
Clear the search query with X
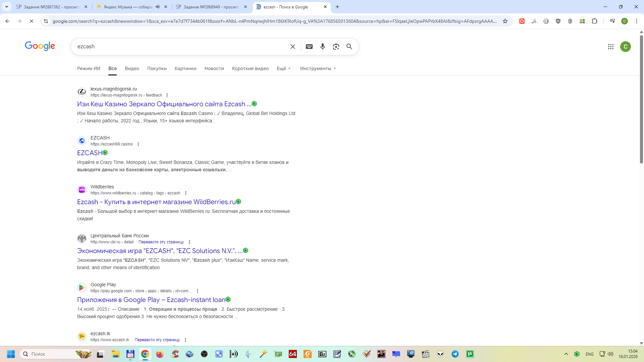coord(292,47)
